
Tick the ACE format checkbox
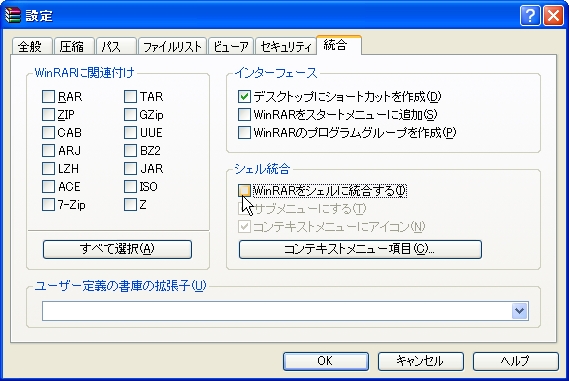tap(48, 187)
